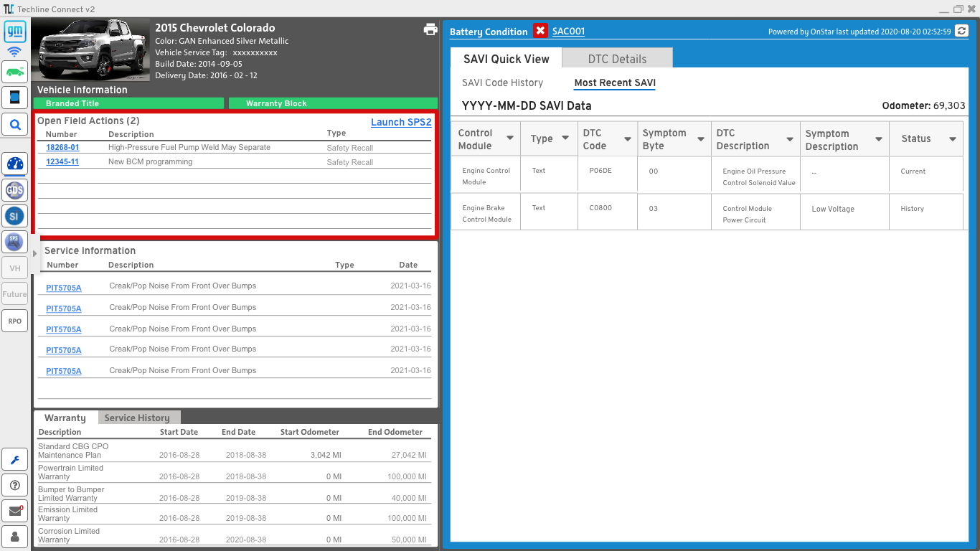This screenshot has width=980, height=551.
Task: Switch to the SAVI Quick View tab
Action: coord(507,59)
